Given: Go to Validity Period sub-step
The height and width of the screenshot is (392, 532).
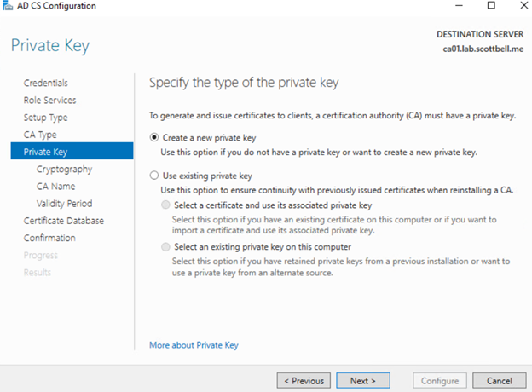Looking at the screenshot, I should click(64, 204).
